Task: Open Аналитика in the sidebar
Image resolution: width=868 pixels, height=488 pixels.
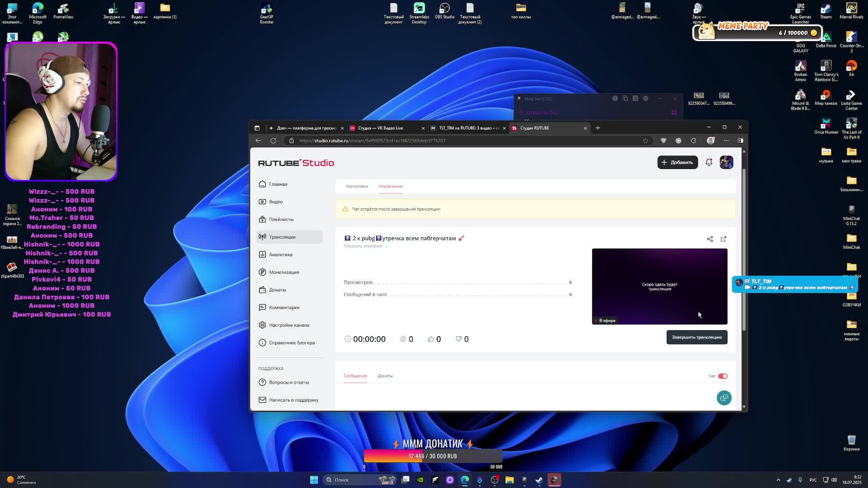Action: click(280, 254)
